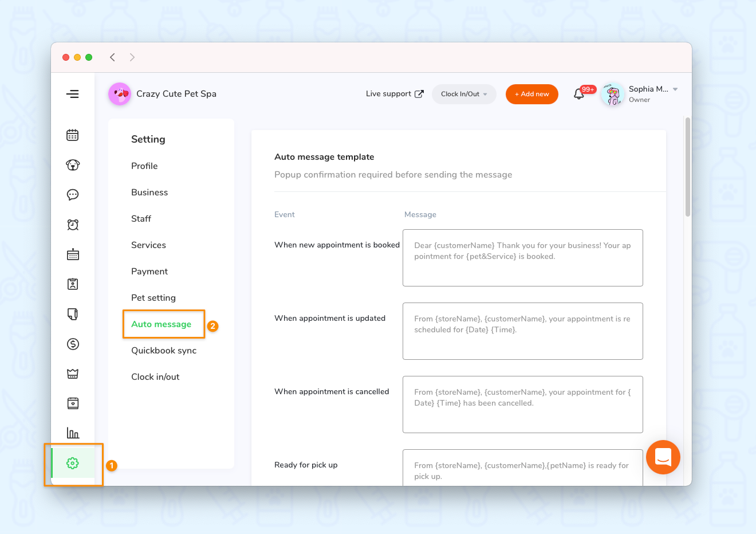Open the Quickbook sync item
Image resolution: width=756 pixels, height=534 pixels.
point(164,351)
